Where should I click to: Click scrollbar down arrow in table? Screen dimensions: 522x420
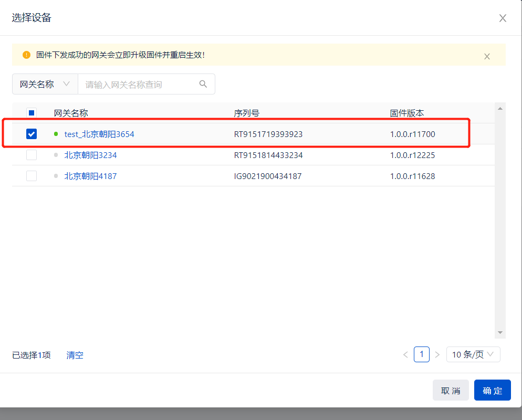coord(500,333)
